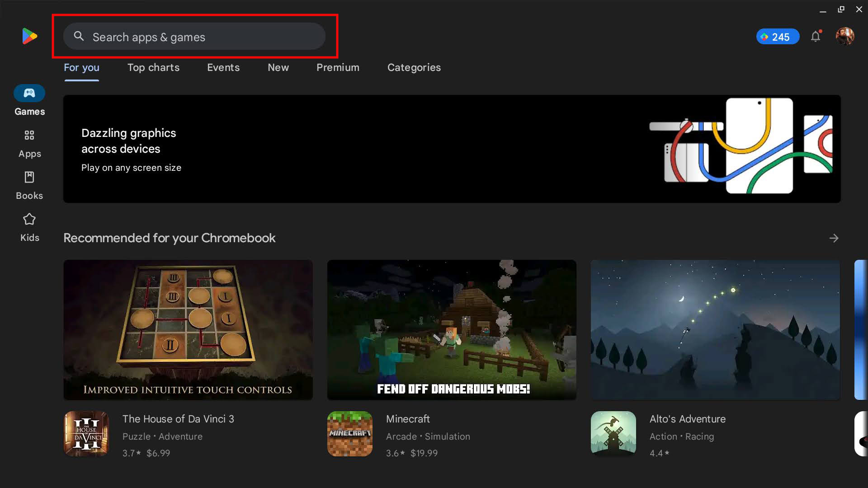This screenshot has width=868, height=488.
Task: Open the Dazzling graphics across devices banner
Action: tap(452, 149)
